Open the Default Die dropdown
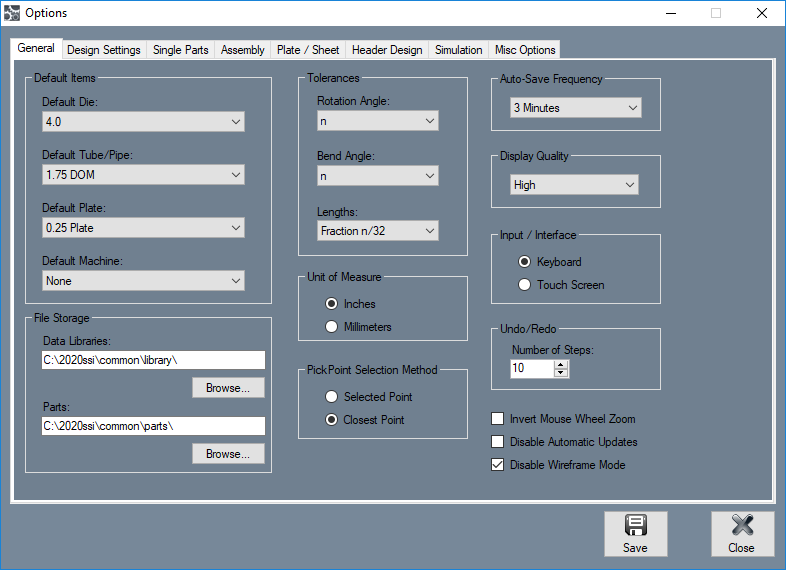 143,122
